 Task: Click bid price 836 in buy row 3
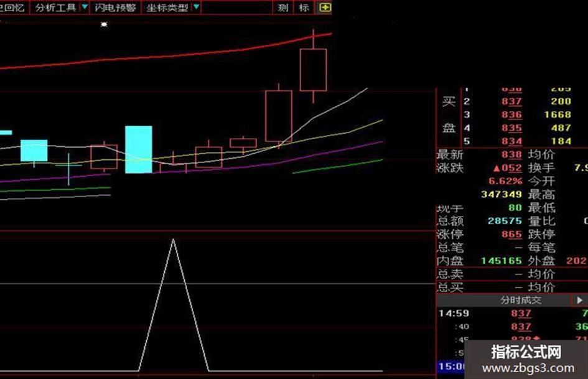click(511, 115)
